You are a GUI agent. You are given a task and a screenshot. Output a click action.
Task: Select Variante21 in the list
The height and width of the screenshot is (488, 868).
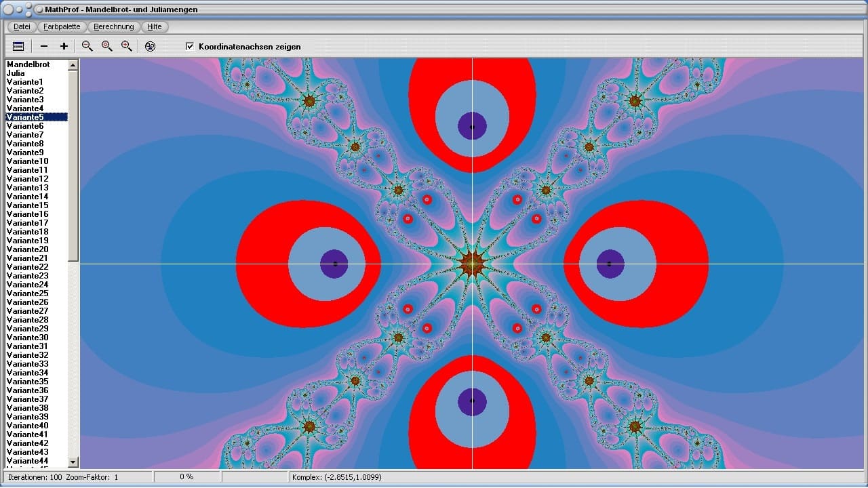27,258
